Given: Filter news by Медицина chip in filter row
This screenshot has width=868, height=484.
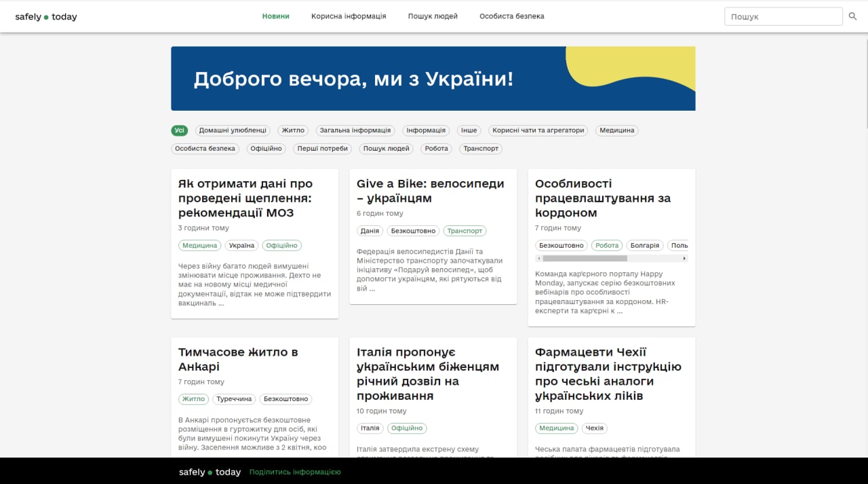Looking at the screenshot, I should pos(616,130).
